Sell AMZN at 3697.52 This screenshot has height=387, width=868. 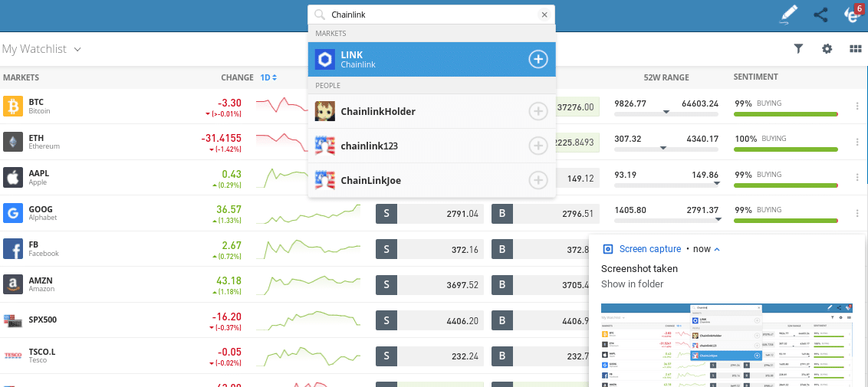point(429,285)
